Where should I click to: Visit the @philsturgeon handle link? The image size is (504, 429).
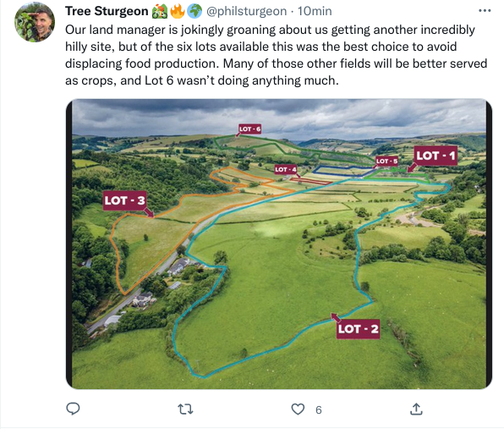(246, 11)
